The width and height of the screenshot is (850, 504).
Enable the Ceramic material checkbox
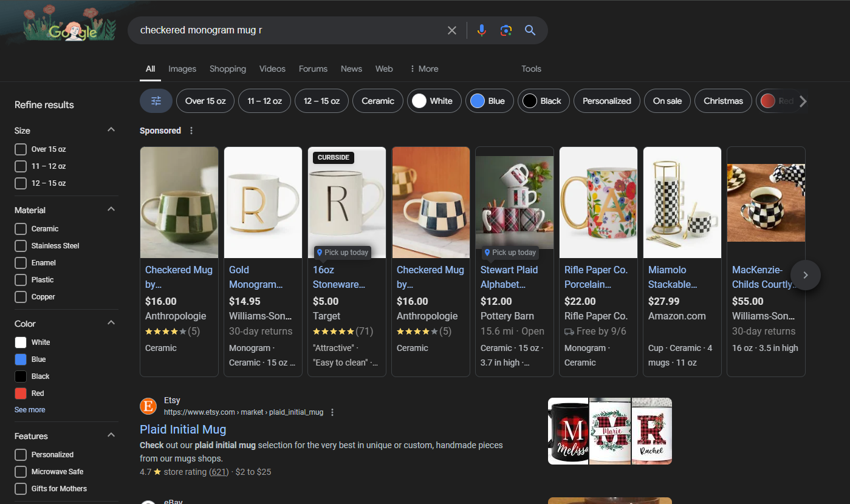tap(21, 229)
